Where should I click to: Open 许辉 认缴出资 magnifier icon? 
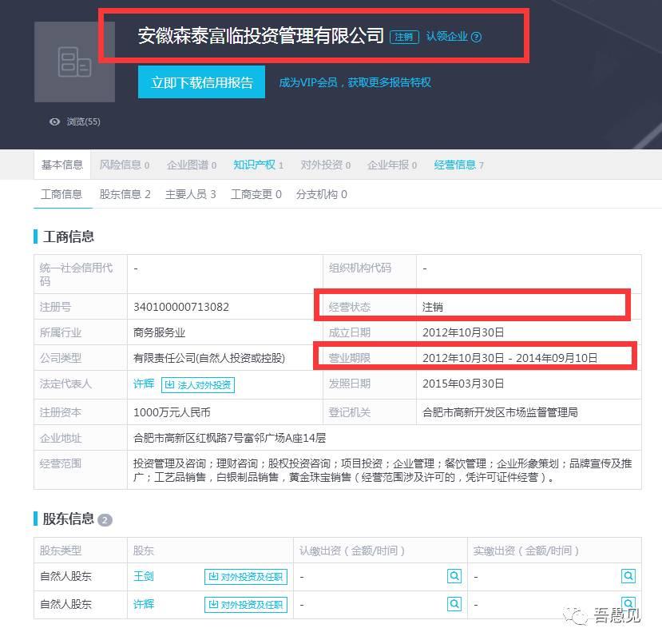point(454,604)
